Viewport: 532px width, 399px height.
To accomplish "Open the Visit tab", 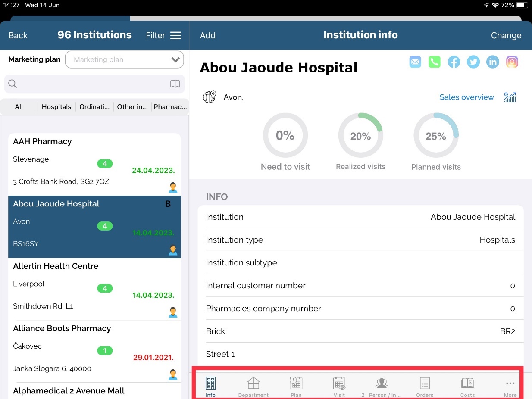I will point(339,387).
